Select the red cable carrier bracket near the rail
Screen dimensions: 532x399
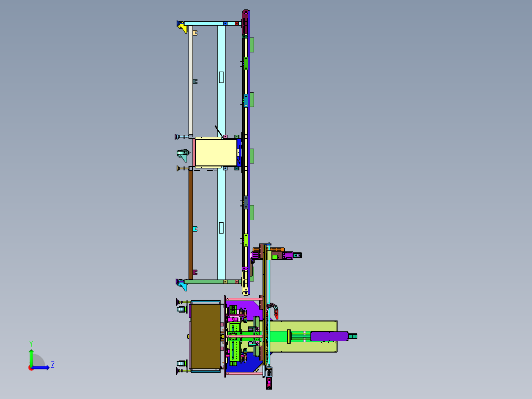tap(276, 313)
